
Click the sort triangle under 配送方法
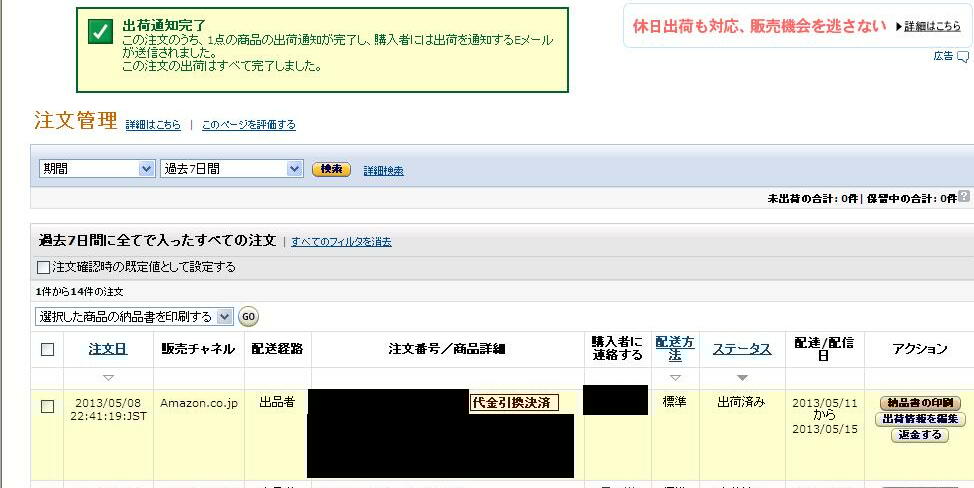(x=675, y=377)
